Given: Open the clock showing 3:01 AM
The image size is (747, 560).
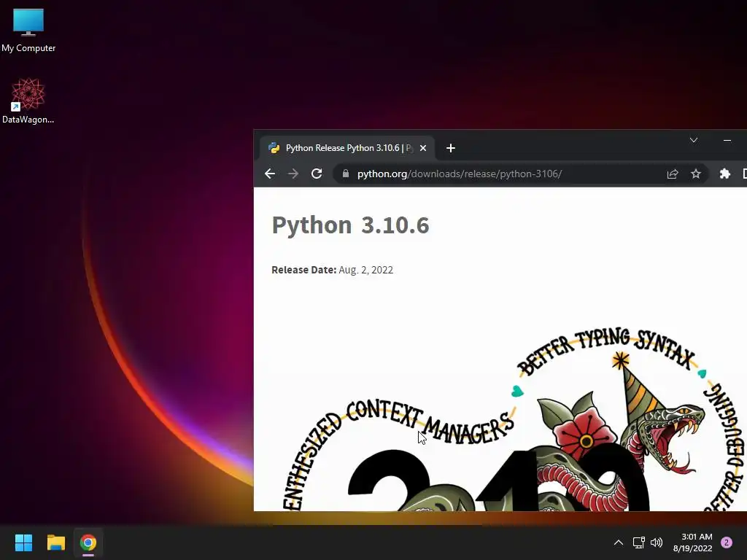Looking at the screenshot, I should click(693, 542).
